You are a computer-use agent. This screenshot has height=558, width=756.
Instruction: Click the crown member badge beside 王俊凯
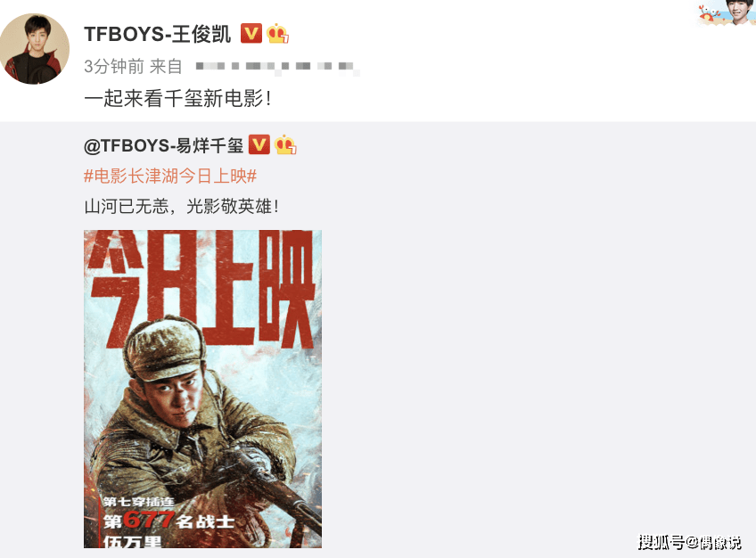click(x=278, y=34)
